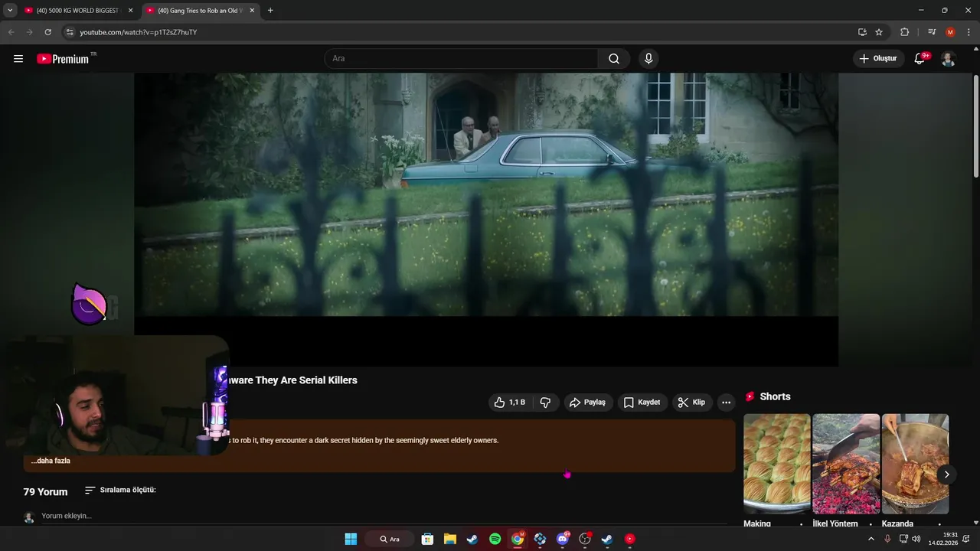Open the Windows Start menu
The height and width of the screenshot is (551, 980).
351,539
